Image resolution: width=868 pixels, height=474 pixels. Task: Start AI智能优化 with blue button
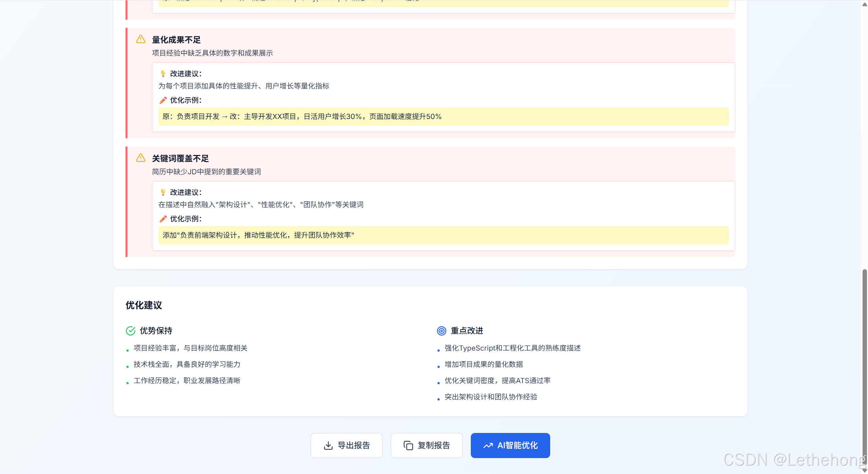point(510,445)
